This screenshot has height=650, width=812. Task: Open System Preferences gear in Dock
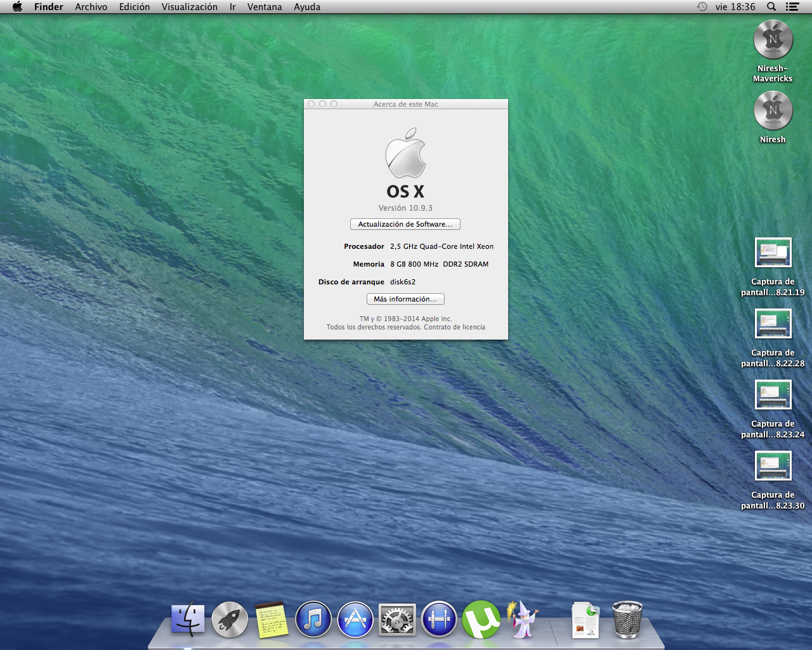point(397,620)
